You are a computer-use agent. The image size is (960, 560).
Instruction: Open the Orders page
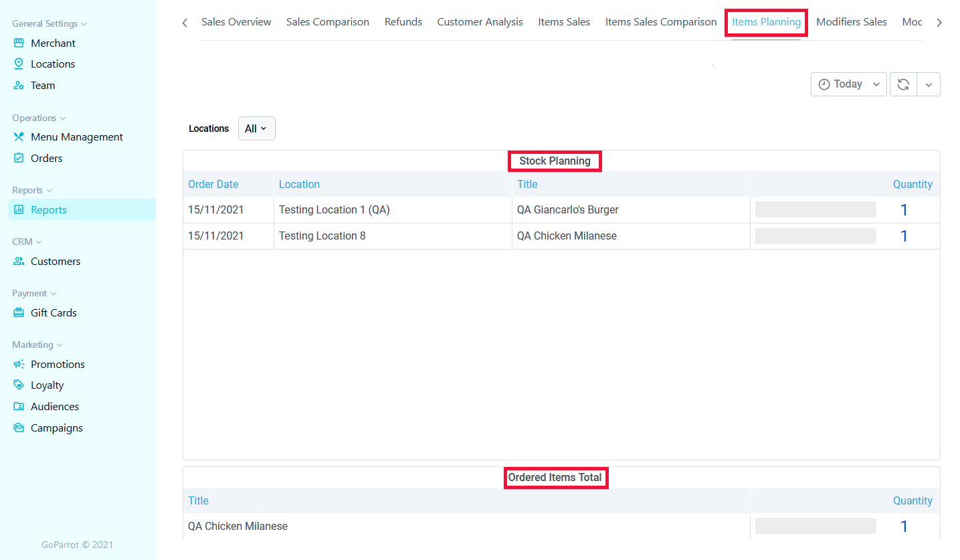[x=47, y=158]
